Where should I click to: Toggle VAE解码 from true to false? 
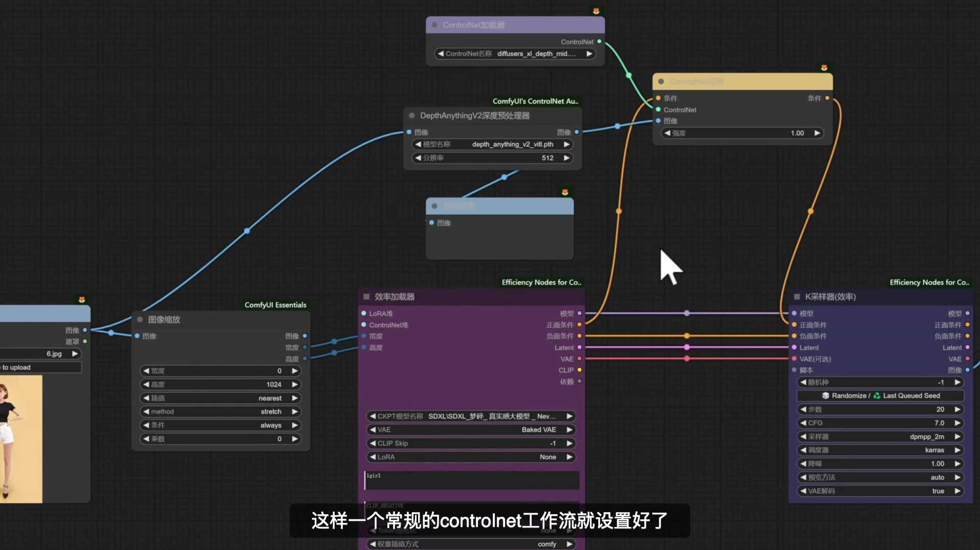[x=938, y=491]
